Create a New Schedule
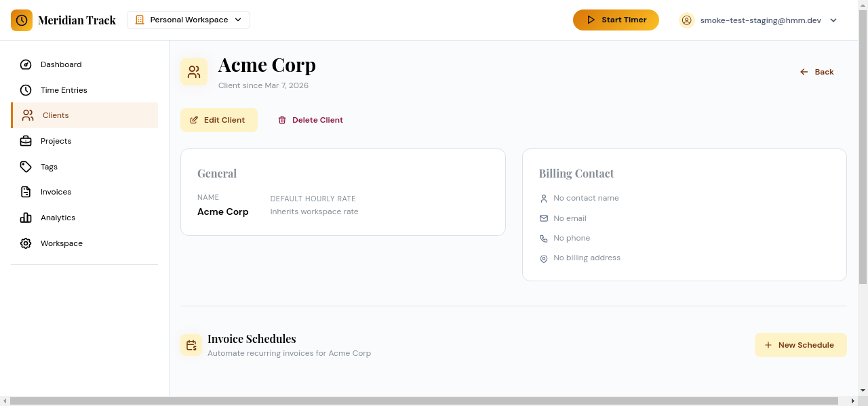 (x=800, y=344)
